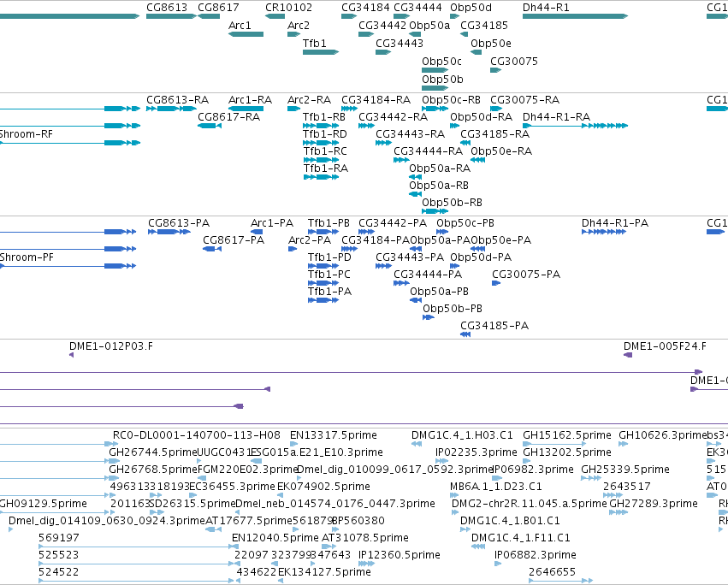
Task: Click the MB6A.1_1.D23.C1 label
Action: tap(496, 487)
